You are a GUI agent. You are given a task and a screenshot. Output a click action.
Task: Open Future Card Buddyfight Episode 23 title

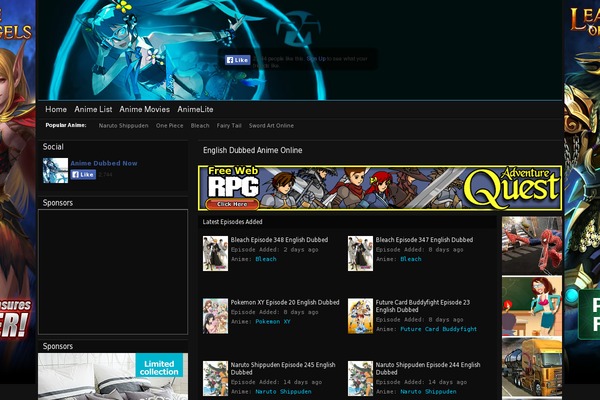423,306
